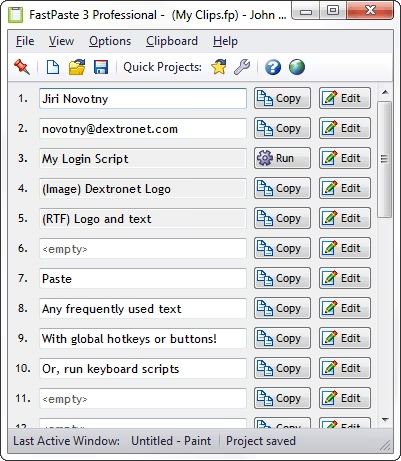Click the Or, run keyboard scripts field
Screen dimensions: 401x461
pyautogui.click(x=143, y=368)
